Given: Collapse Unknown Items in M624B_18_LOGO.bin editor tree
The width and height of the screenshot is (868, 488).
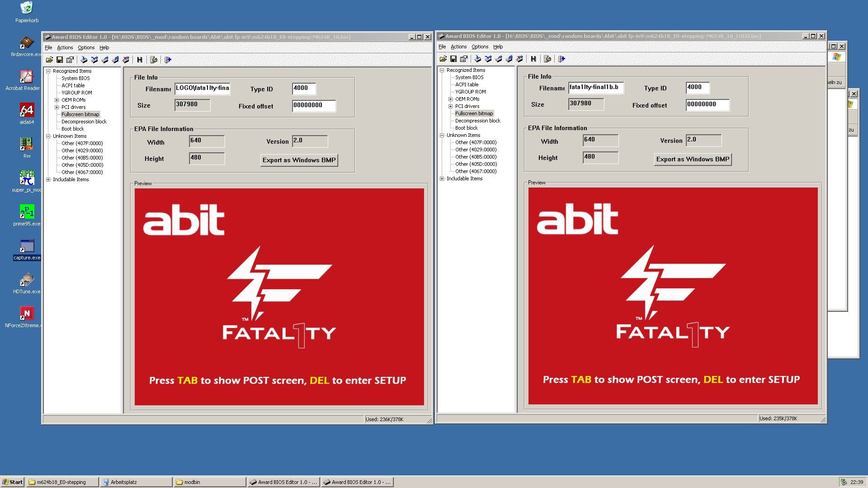Looking at the screenshot, I should pos(442,135).
